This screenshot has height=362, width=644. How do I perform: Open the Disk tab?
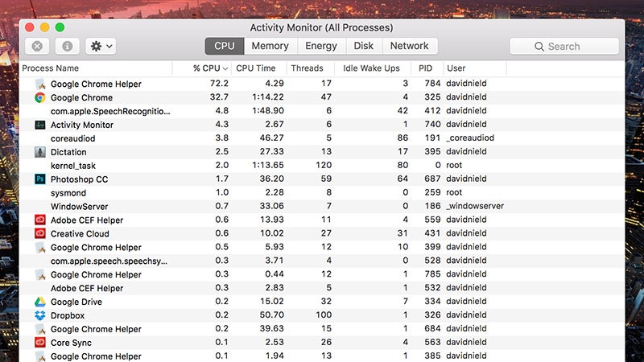[363, 46]
